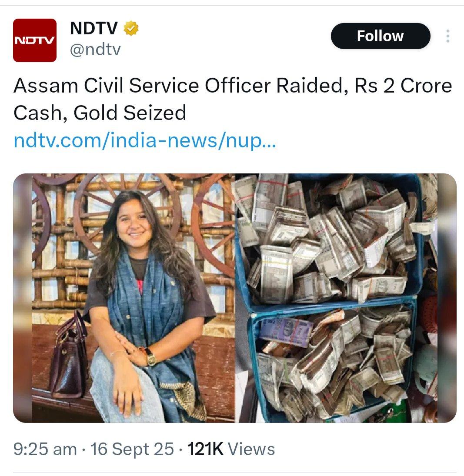This screenshot has width=464, height=476.
Task: Click the brown handbag in the photo
Action: (x=69, y=356)
